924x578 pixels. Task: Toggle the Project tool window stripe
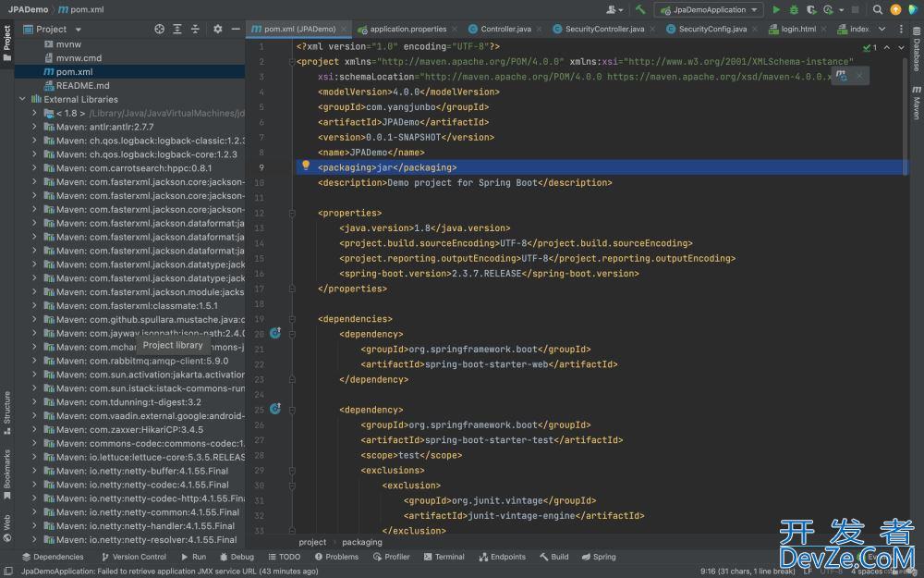coord(7,43)
